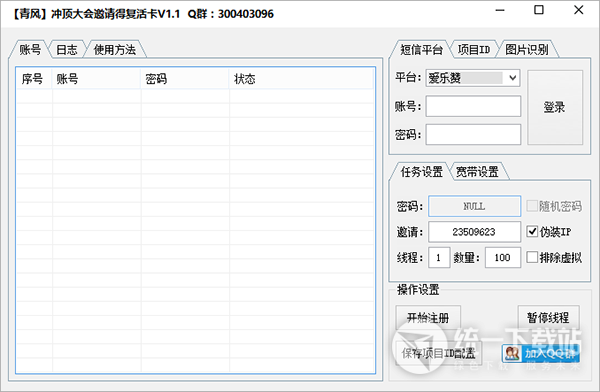This screenshot has width=600, height=392.
Task: Open the 平台 dropdown showing 爱乐赞
Action: [473, 78]
